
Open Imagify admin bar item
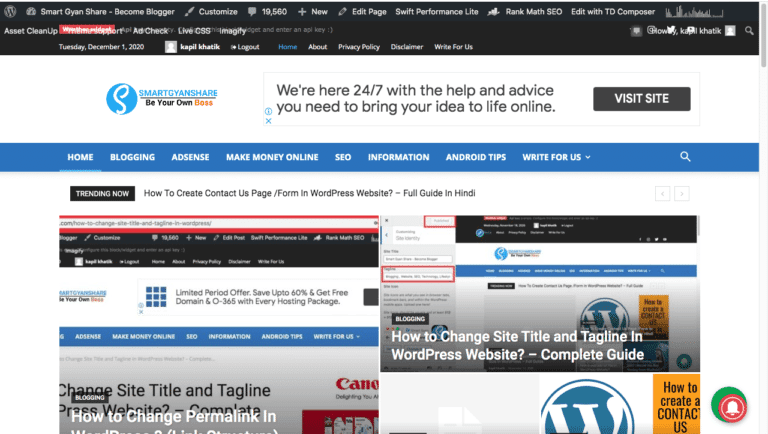pyautogui.click(x=232, y=31)
